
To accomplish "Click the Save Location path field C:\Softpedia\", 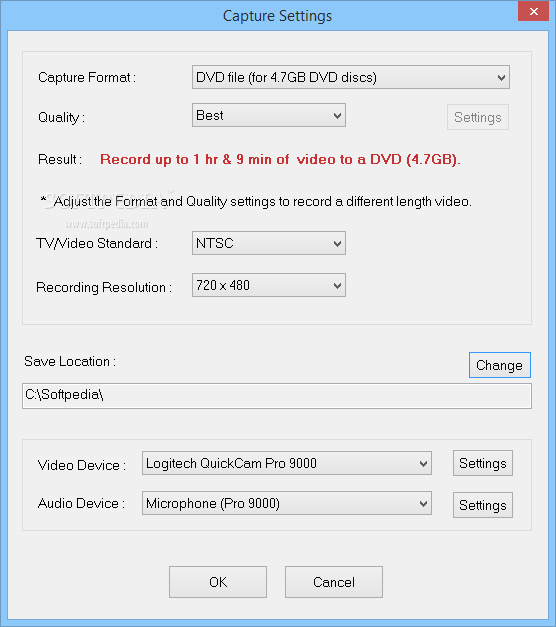I will point(277,396).
